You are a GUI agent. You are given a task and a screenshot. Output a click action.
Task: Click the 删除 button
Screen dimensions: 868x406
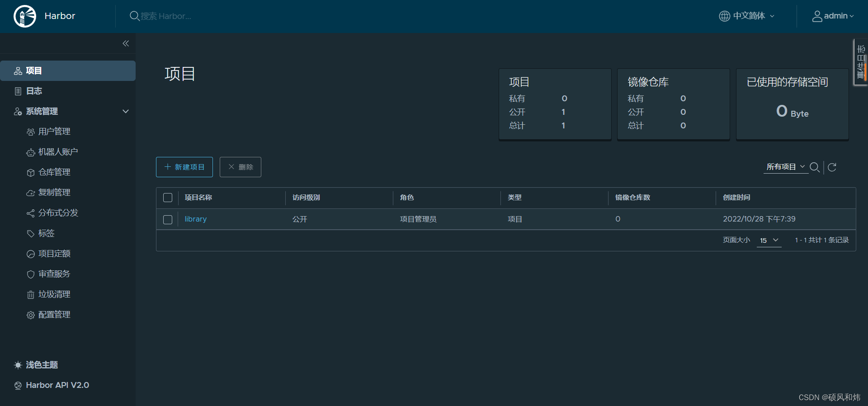[241, 167]
